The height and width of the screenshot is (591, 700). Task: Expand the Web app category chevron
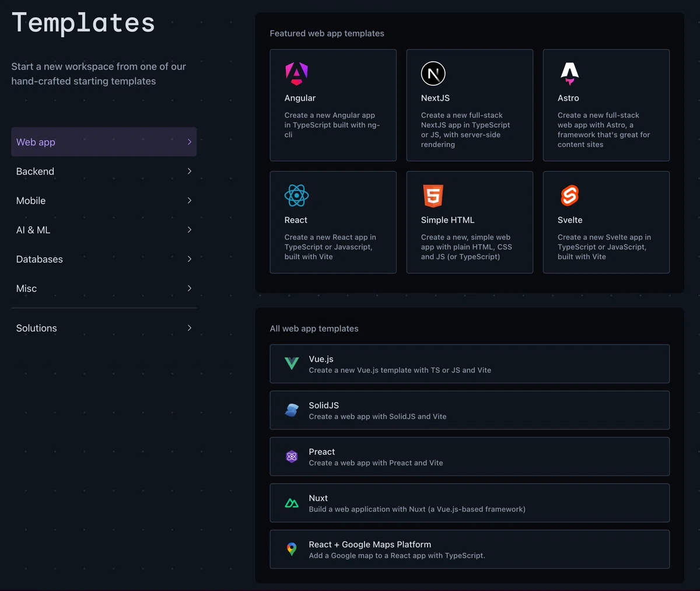pos(190,142)
